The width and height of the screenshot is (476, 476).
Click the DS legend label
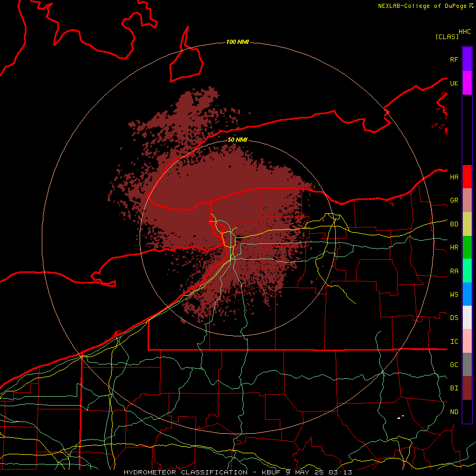(x=454, y=318)
